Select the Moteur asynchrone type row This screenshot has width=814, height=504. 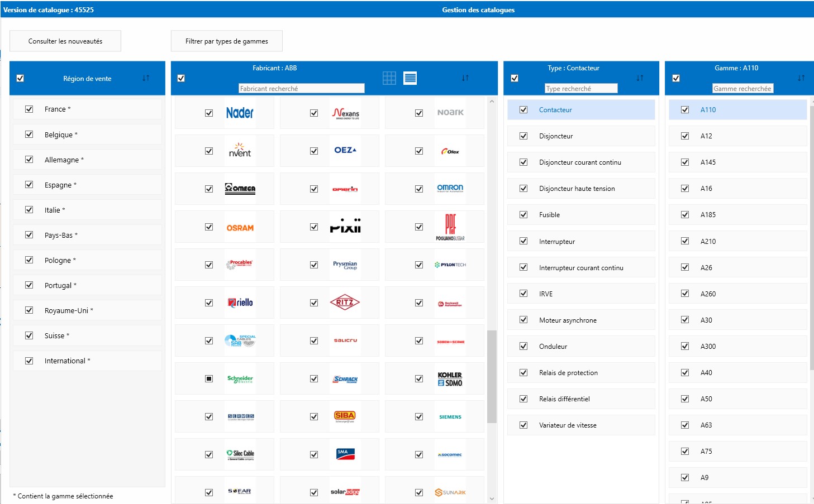(581, 320)
